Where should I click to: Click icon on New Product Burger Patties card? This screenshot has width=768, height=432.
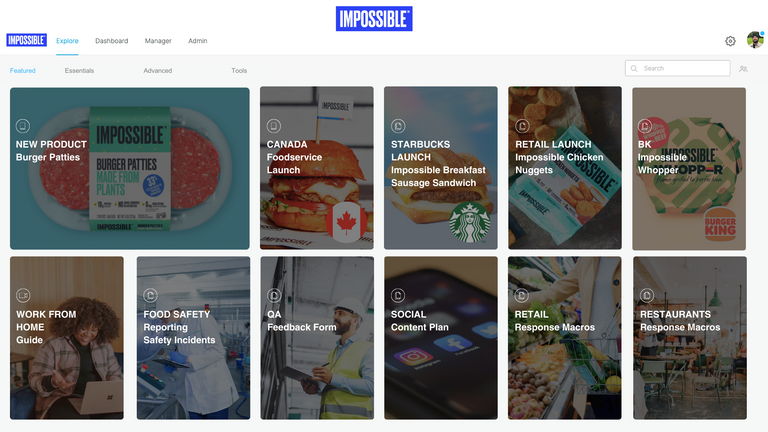(23, 126)
